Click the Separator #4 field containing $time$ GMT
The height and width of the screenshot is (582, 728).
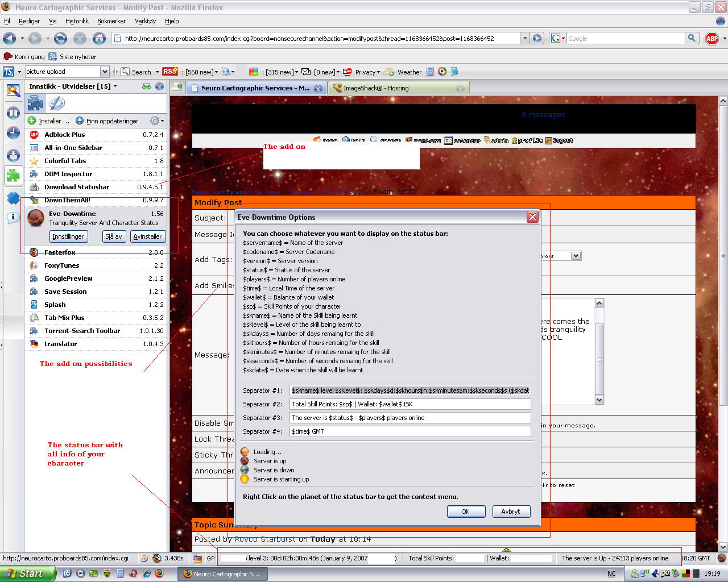click(x=411, y=431)
